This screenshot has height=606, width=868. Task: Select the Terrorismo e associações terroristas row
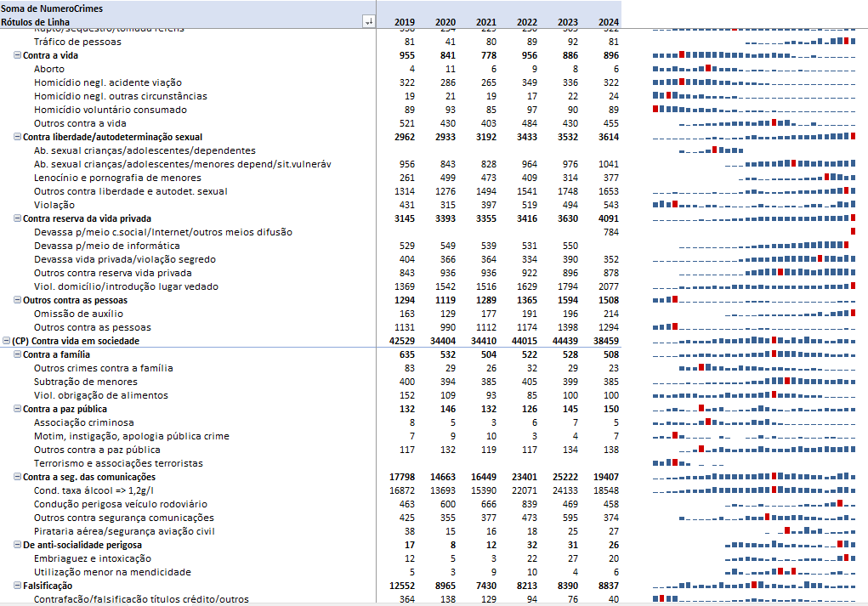point(118,463)
